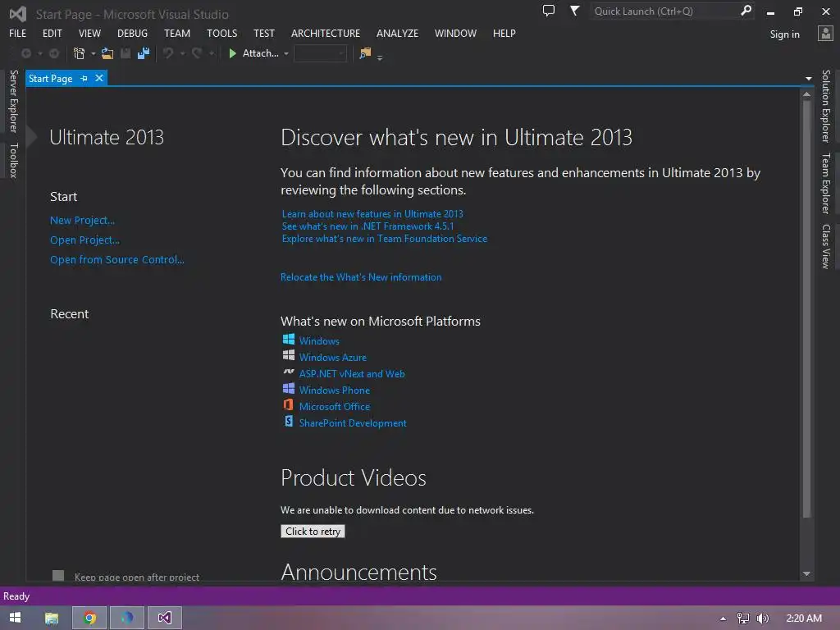Open the SharePoint Development link

pos(353,423)
